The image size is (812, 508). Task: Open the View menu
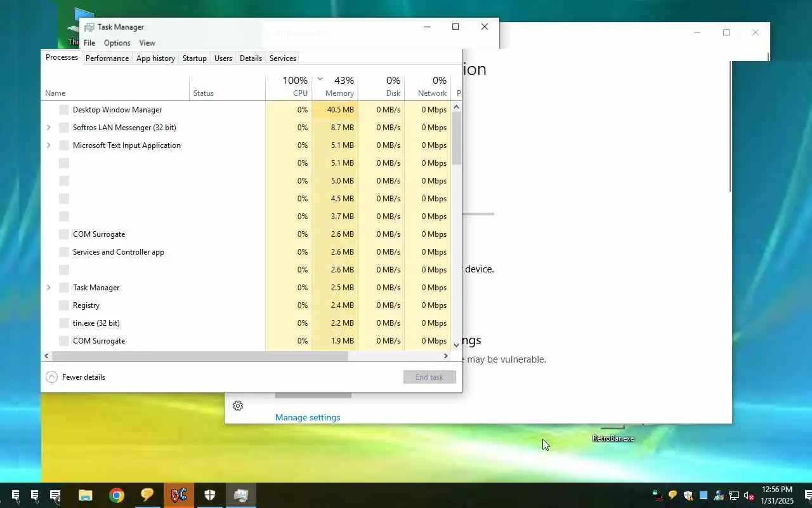(x=147, y=43)
